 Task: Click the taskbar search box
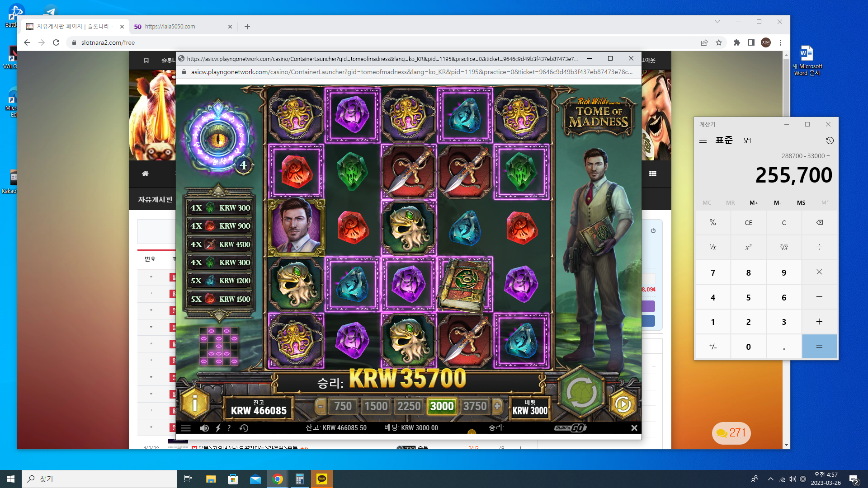click(99, 479)
